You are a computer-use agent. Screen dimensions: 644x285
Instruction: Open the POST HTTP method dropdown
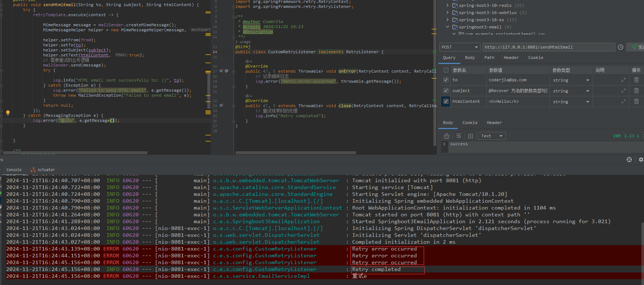[460, 47]
